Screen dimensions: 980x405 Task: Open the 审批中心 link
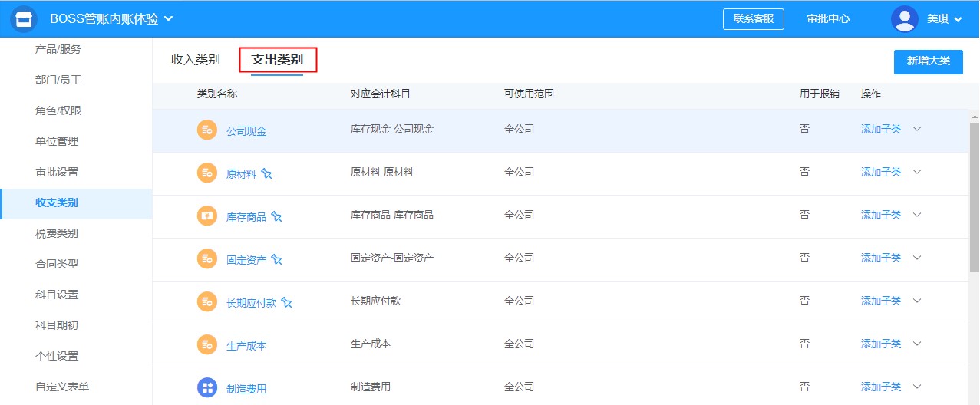[x=828, y=19]
